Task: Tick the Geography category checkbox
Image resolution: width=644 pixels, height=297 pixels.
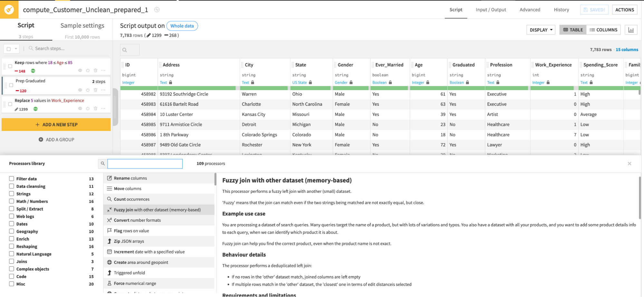Action: point(11,231)
